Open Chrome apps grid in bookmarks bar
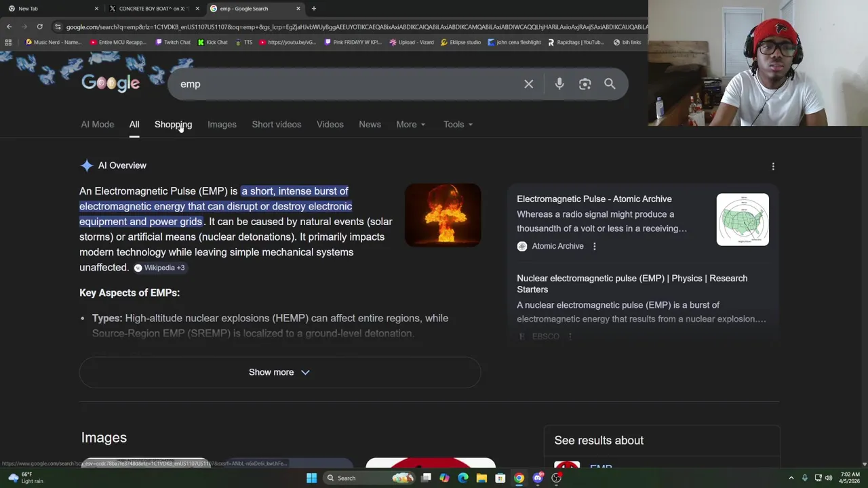Image resolution: width=868 pixels, height=488 pixels. coord(8,42)
